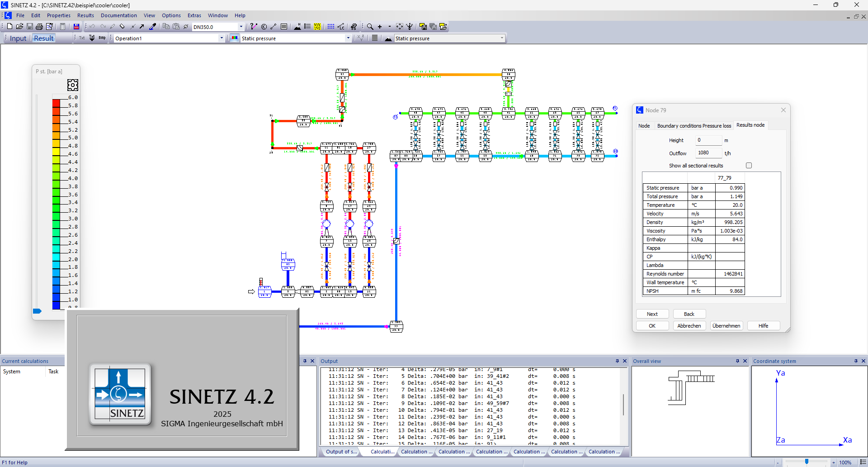Switch to Input mode

18,38
